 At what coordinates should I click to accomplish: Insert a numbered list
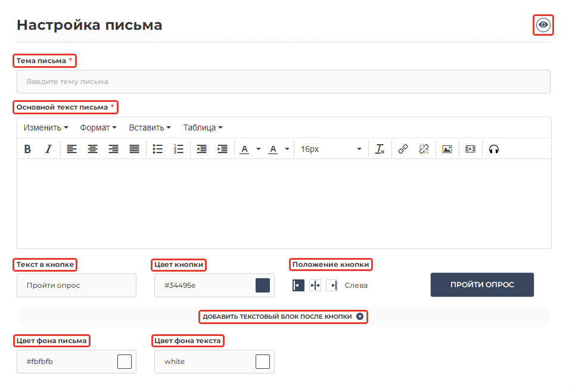(x=179, y=149)
